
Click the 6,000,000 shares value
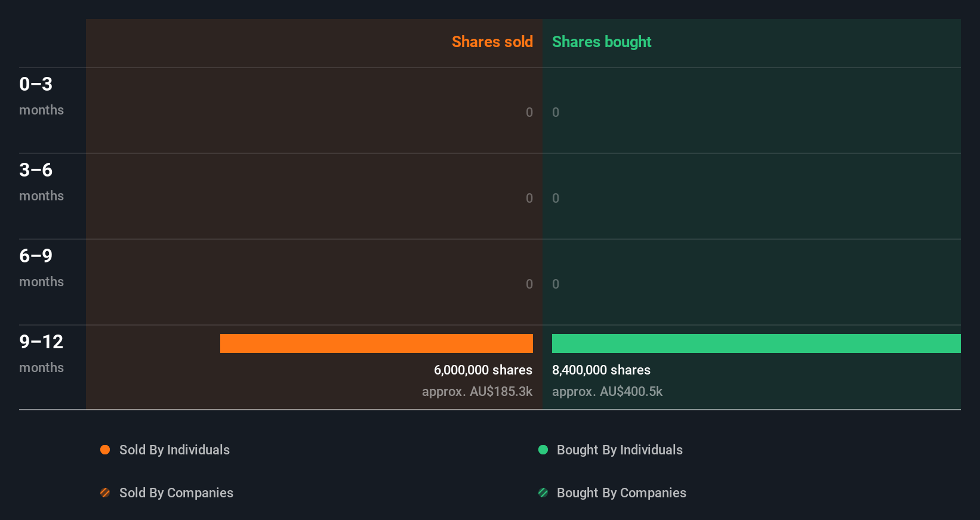[x=483, y=370]
